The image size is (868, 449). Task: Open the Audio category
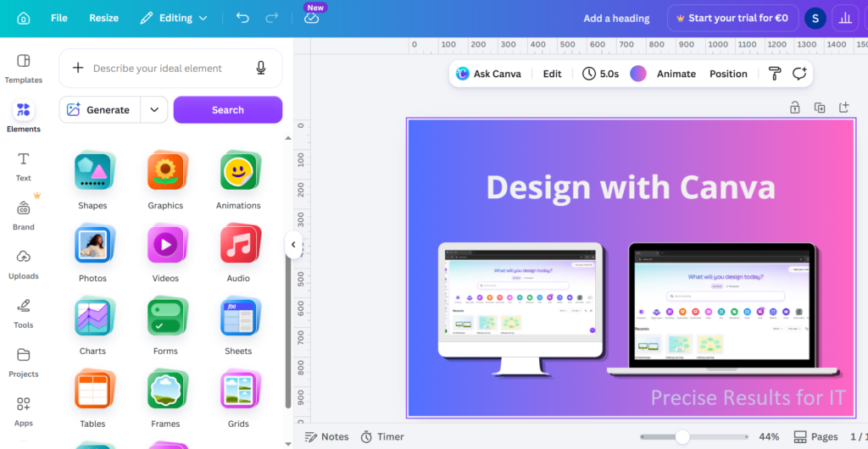[238, 253]
